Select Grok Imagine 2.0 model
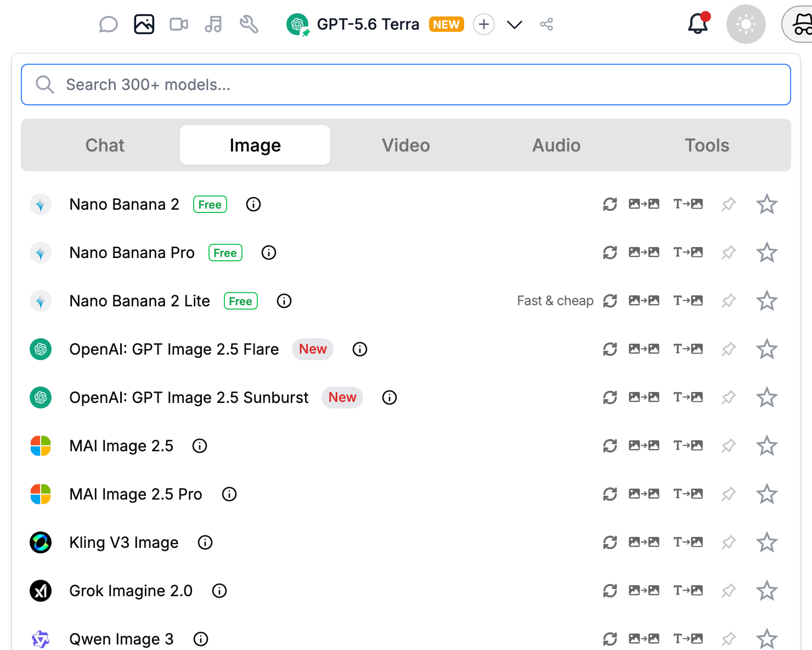 tap(131, 591)
